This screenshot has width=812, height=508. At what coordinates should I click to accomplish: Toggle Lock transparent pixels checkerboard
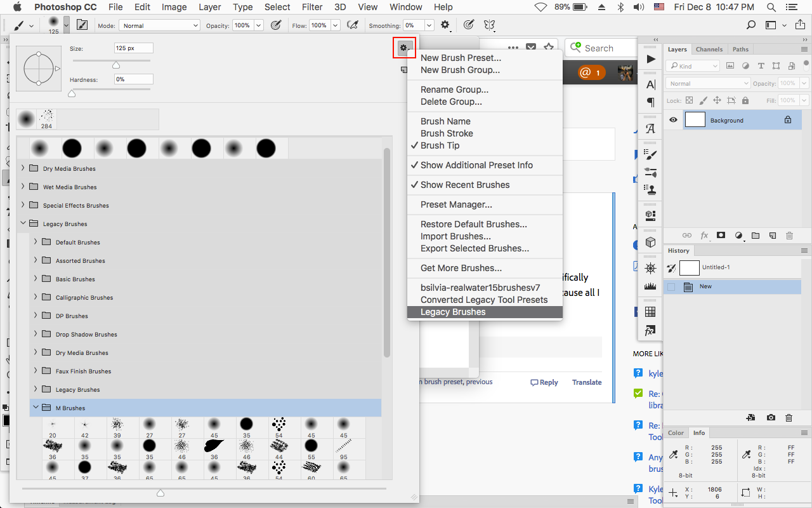point(689,100)
